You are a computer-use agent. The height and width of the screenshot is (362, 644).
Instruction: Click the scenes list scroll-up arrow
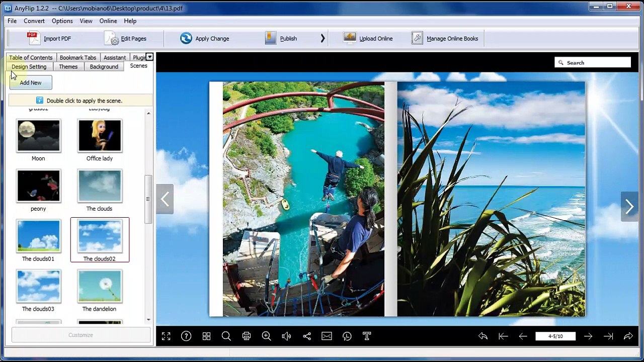click(148, 114)
